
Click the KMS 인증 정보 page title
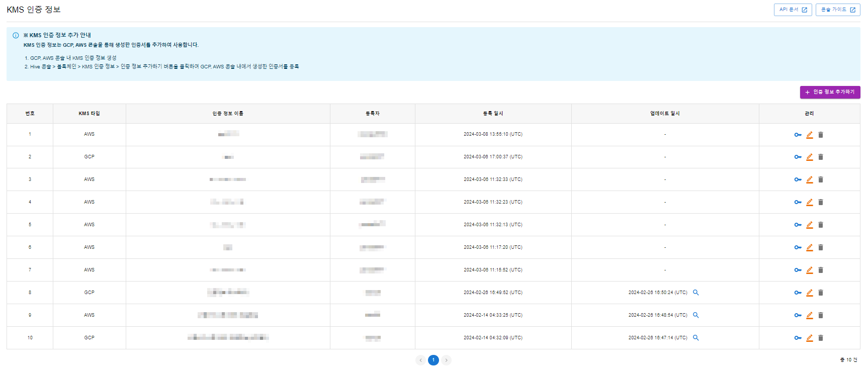tap(34, 10)
